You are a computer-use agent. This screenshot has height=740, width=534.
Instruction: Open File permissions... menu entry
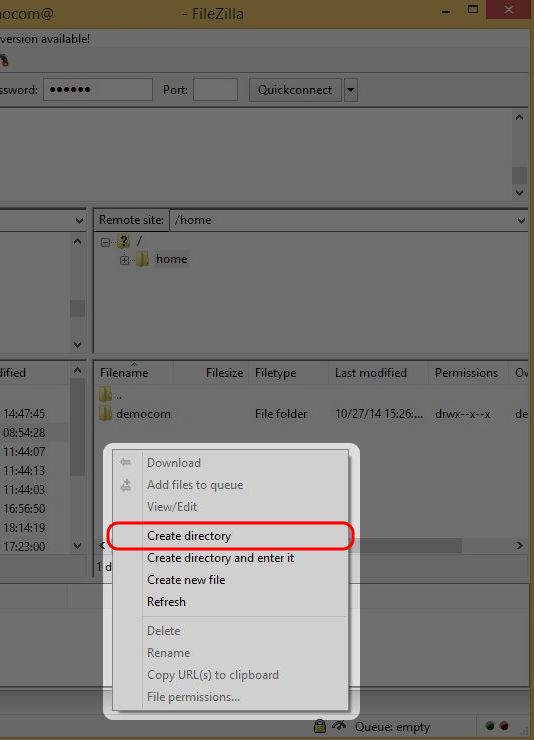click(x=231, y=697)
